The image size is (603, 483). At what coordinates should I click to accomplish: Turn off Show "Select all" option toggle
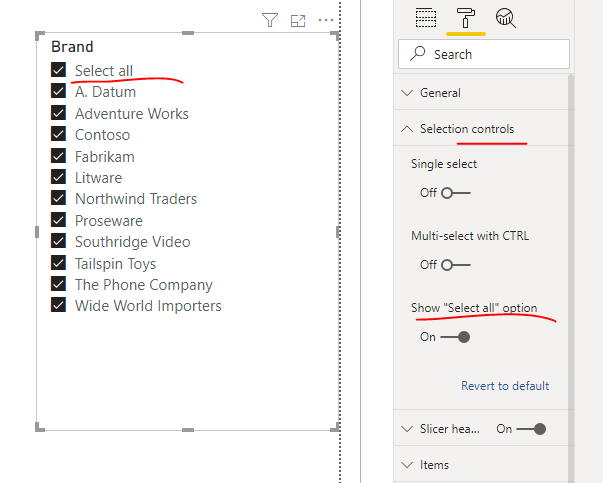tap(455, 337)
